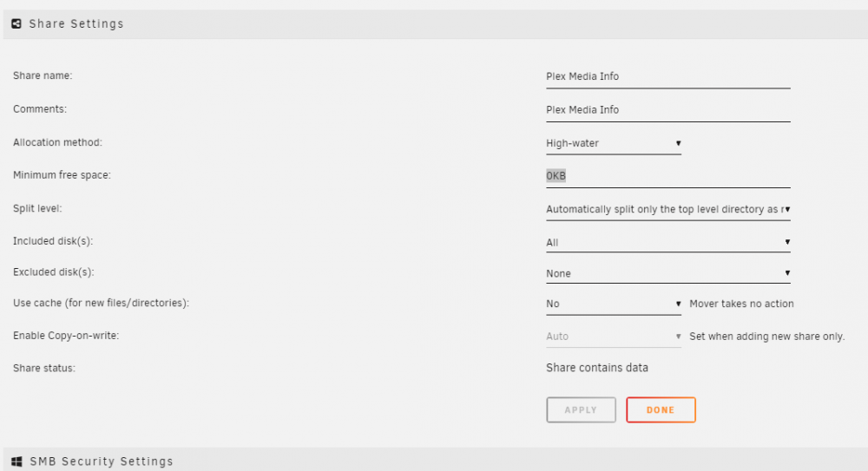Click the 'Comments:' label
Image resolution: width=868 pixels, height=471 pixels.
coord(40,109)
